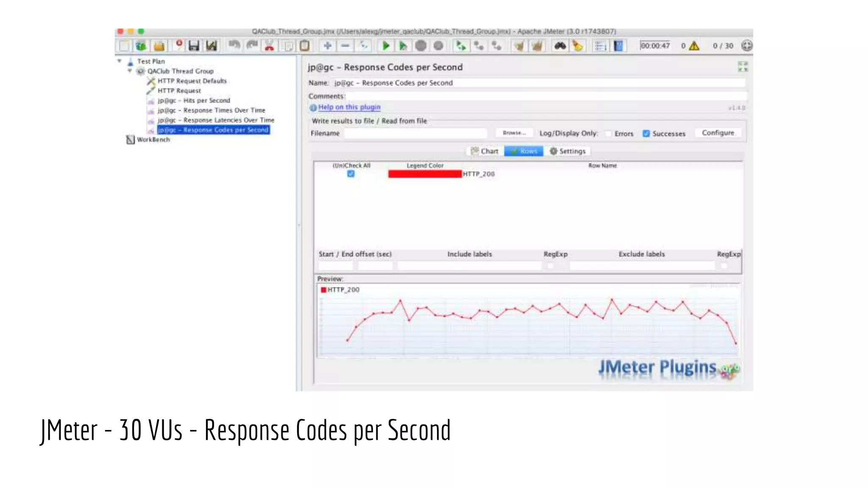Select jp@gc - Hits per Second listener
Screen dimensions: 868x488
[x=194, y=100]
